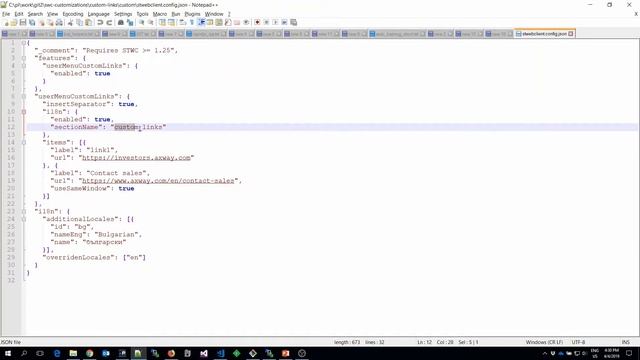Collapse the "additionalLocales" fold marker
The width and height of the screenshot is (640, 360).
tap(24, 219)
